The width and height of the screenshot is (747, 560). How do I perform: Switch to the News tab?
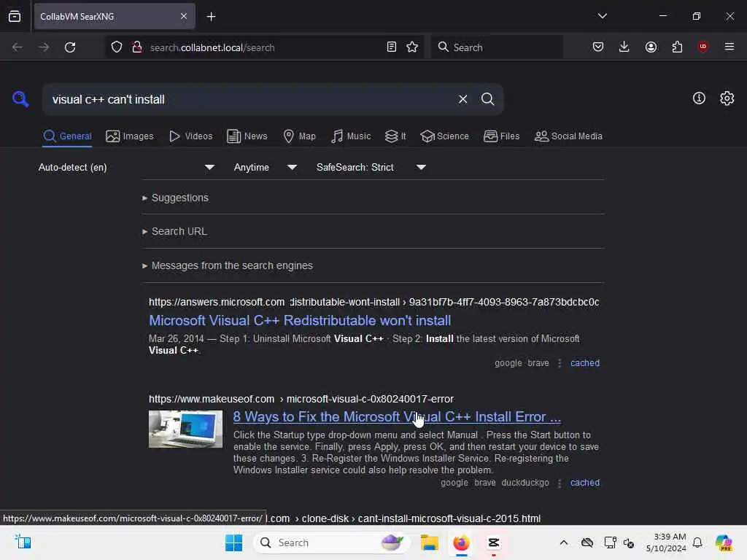tap(247, 136)
